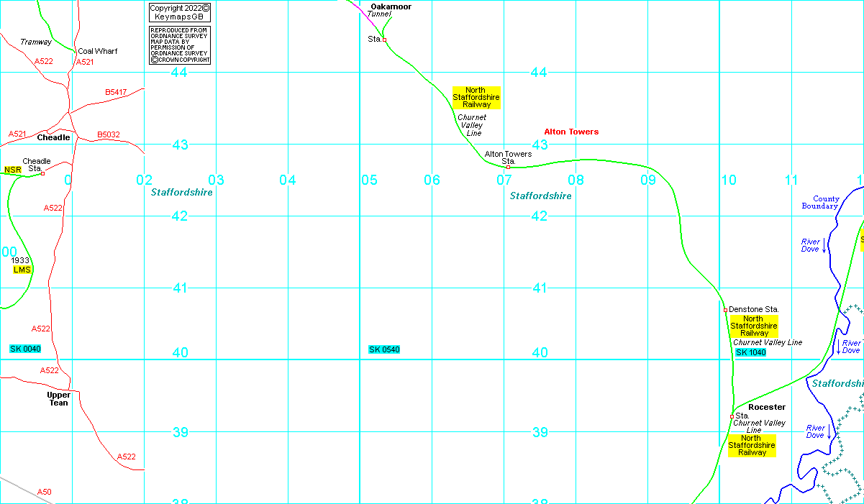Viewport: 864px width, 504px height.
Task: Open the SK 1040 map tile link
Action: tap(750, 352)
